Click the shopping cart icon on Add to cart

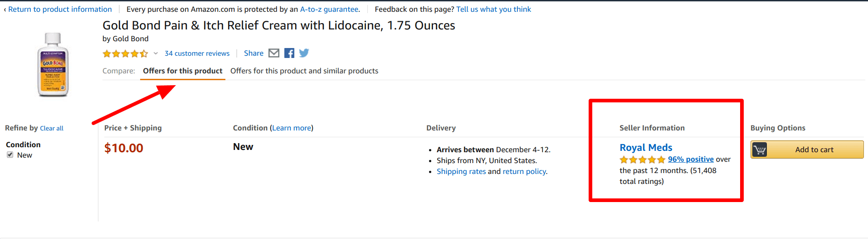[760, 149]
